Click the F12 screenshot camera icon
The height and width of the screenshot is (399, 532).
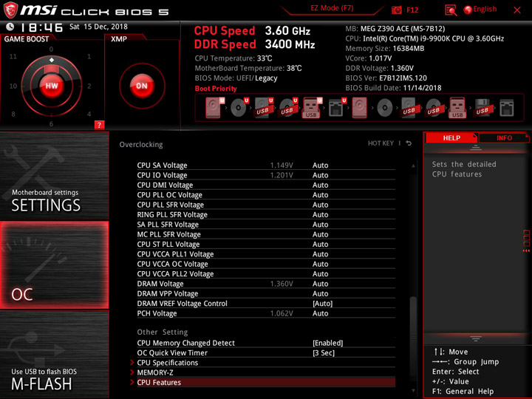point(396,10)
